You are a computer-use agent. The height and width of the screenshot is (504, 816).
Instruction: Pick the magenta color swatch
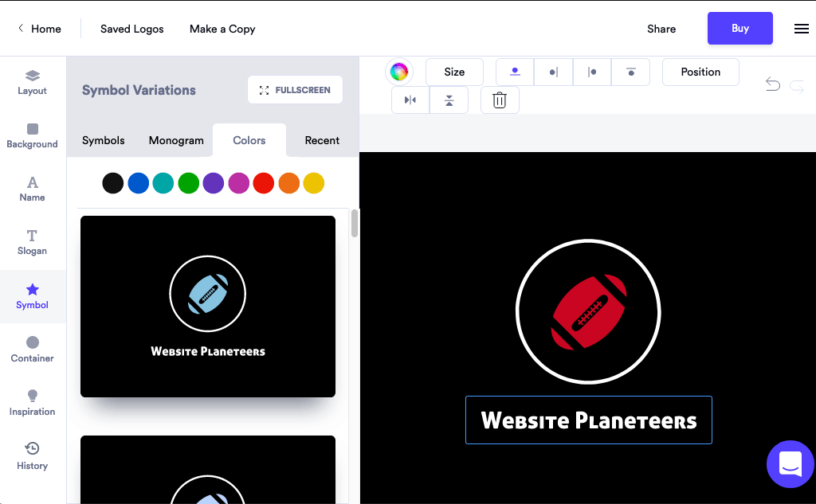(239, 183)
